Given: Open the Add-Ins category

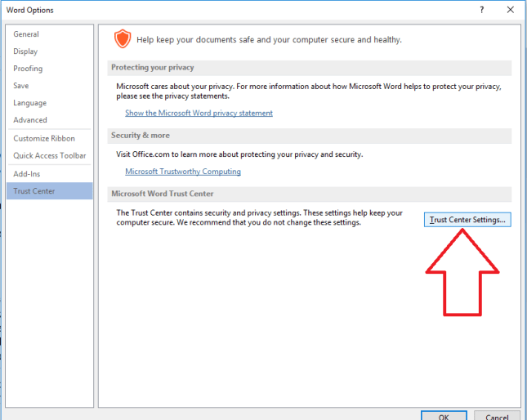Looking at the screenshot, I should click(27, 174).
